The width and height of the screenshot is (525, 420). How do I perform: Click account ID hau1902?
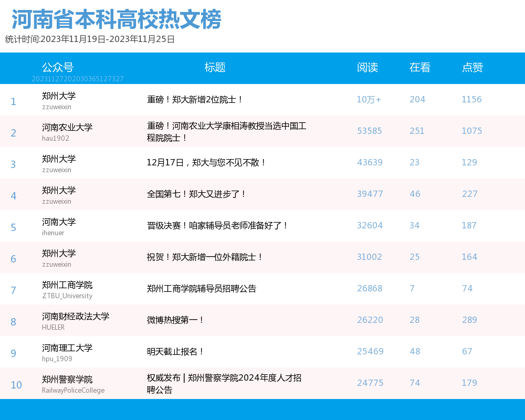pyautogui.click(x=56, y=138)
